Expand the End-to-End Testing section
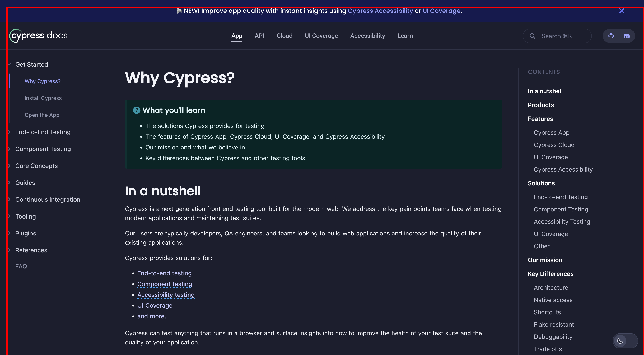The width and height of the screenshot is (644, 355). coord(10,132)
